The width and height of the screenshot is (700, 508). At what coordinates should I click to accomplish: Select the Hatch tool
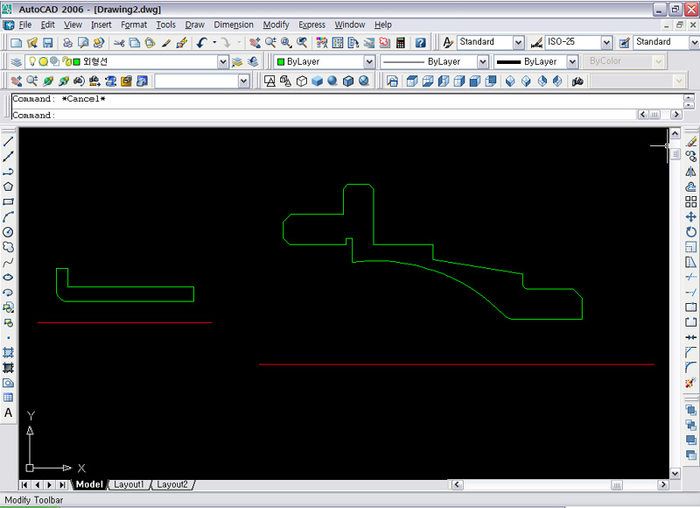(x=8, y=353)
